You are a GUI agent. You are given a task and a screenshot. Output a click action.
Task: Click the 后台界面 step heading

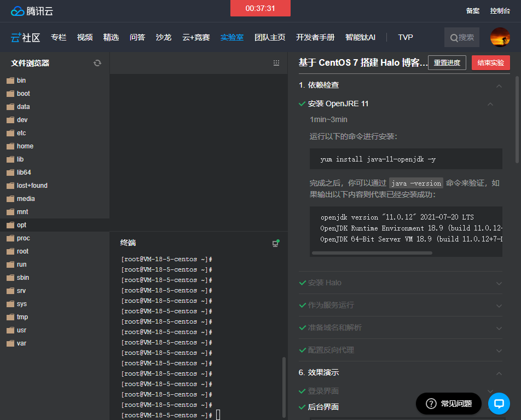323,407
